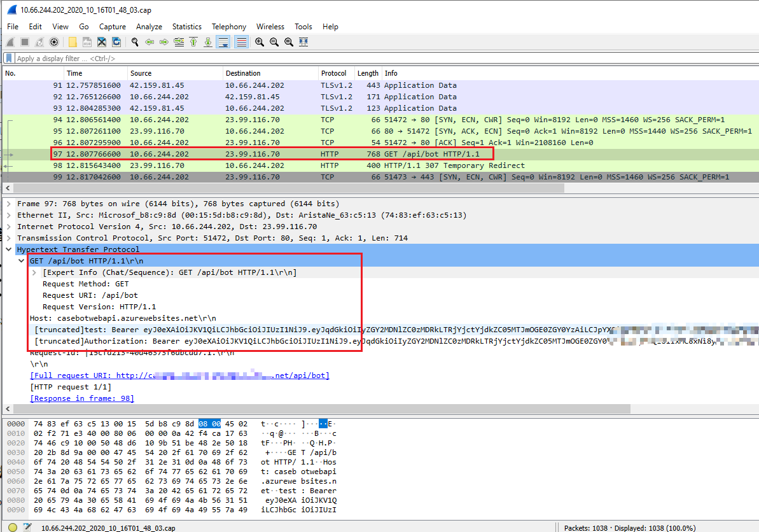Reload the capture file
This screenshot has height=532, width=759.
116,42
